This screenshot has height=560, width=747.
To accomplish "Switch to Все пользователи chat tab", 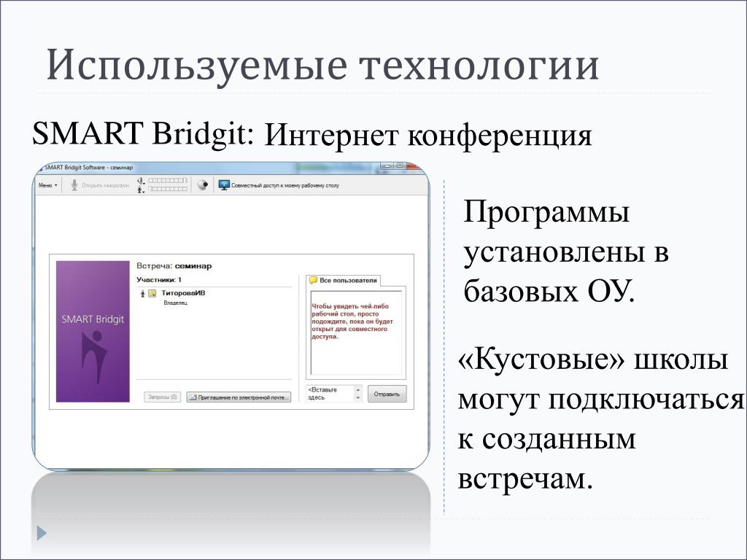I will pos(343,281).
